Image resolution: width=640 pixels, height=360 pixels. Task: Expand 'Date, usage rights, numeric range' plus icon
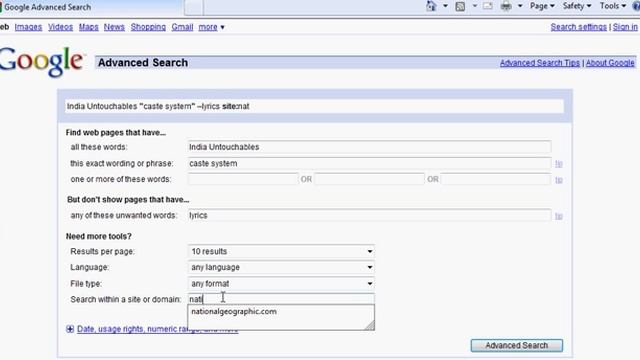coord(70,329)
